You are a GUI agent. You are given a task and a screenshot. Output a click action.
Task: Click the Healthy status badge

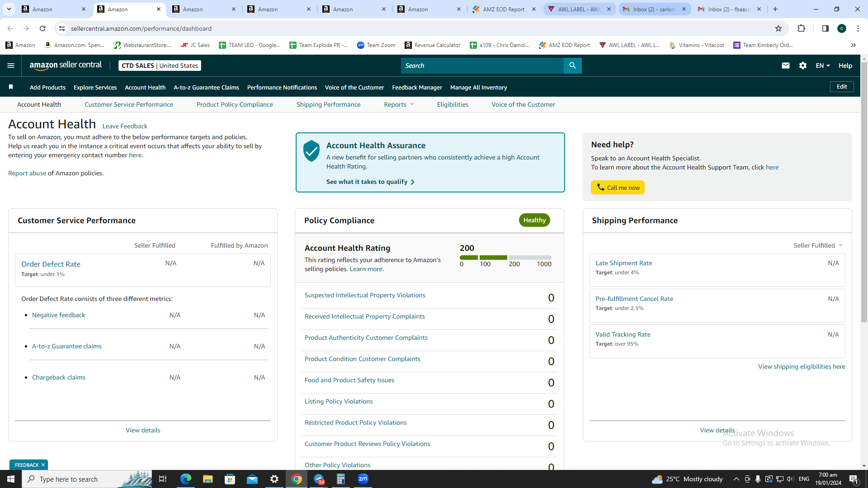point(534,220)
